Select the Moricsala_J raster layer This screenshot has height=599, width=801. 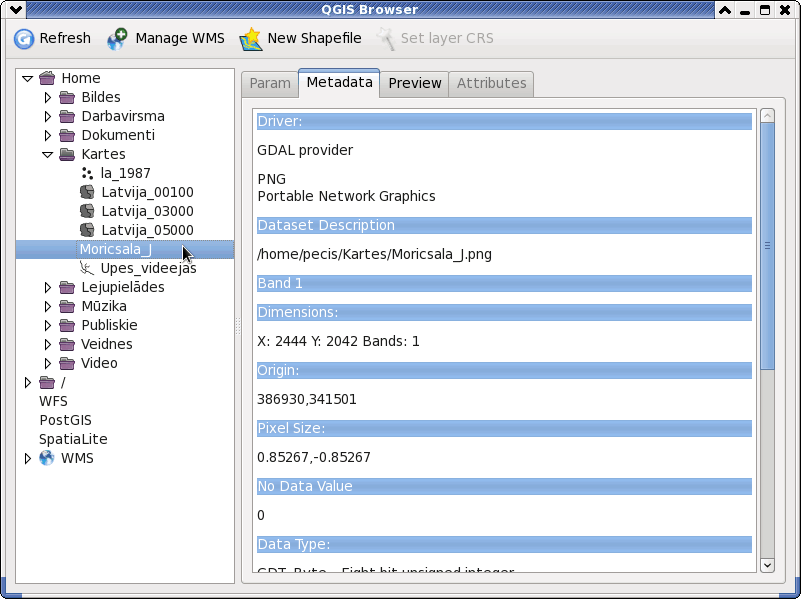pos(125,249)
